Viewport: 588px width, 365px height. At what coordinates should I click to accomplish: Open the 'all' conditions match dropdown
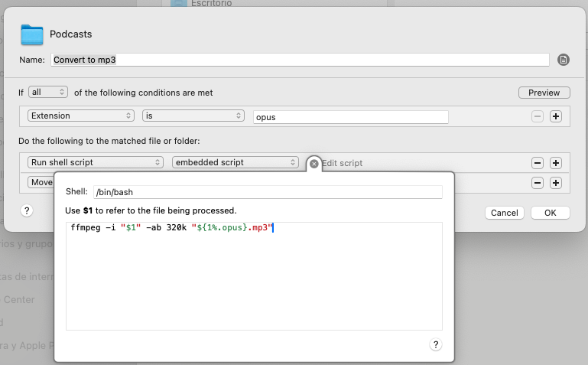(48, 93)
